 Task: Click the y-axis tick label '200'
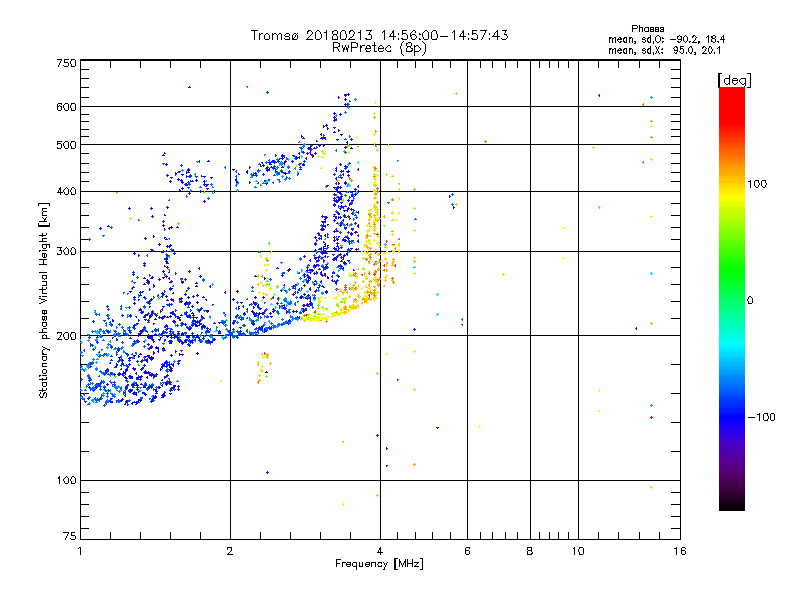(x=66, y=336)
